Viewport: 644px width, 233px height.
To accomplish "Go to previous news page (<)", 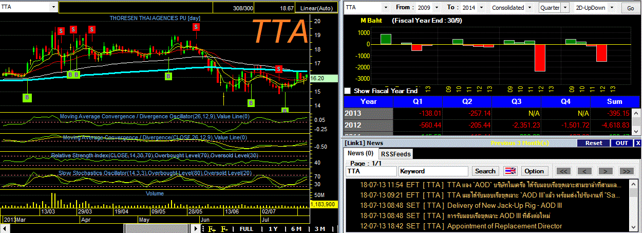I will pos(584,171).
